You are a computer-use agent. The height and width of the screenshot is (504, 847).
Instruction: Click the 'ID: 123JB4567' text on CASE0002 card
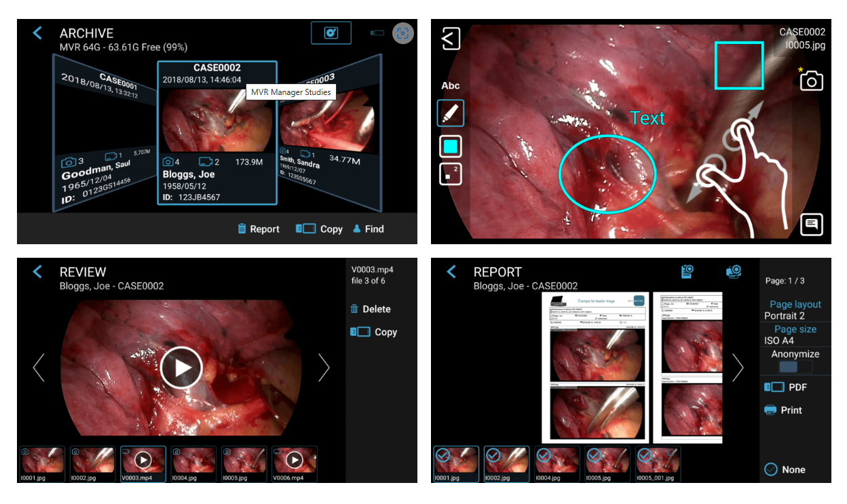(191, 197)
